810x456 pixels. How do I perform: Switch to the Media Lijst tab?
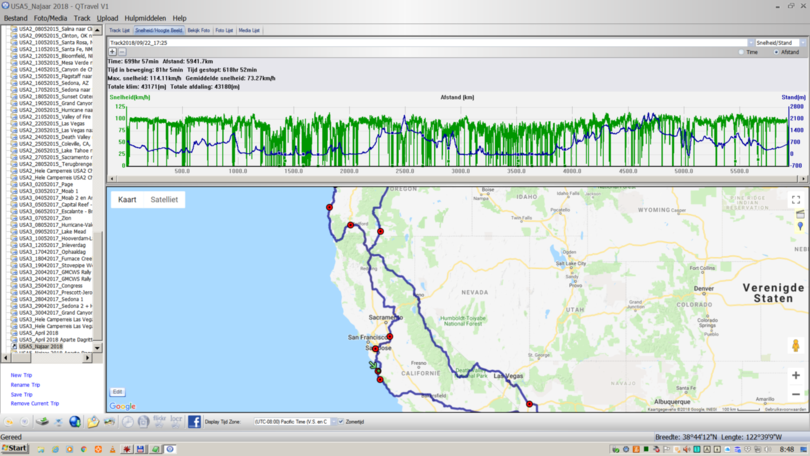pyautogui.click(x=249, y=30)
